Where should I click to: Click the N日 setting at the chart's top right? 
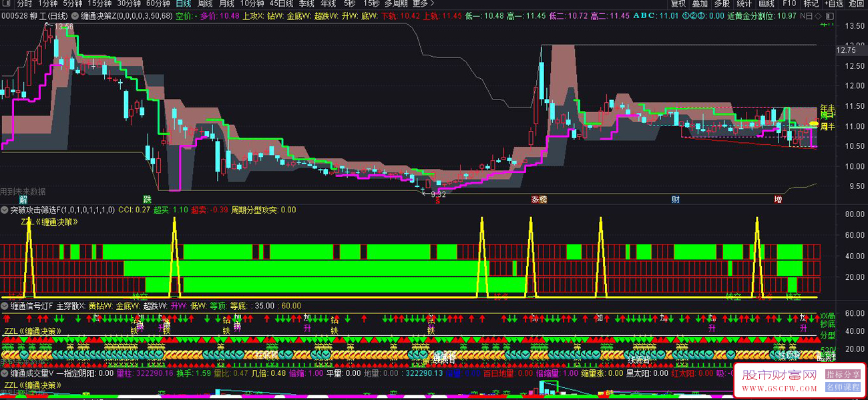(808, 15)
